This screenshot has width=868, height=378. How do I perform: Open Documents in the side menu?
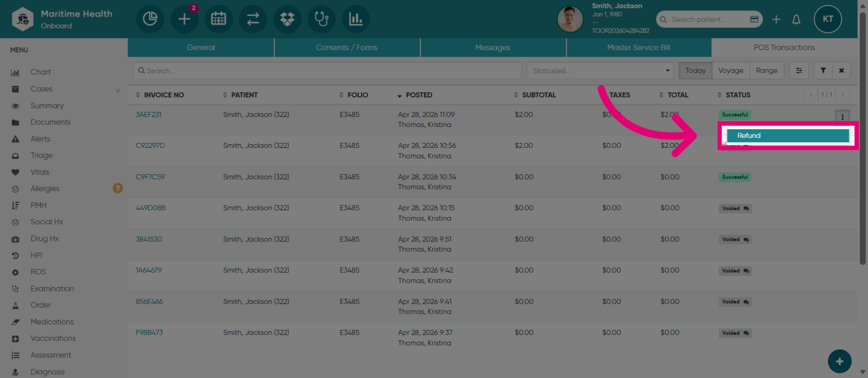[50, 123]
